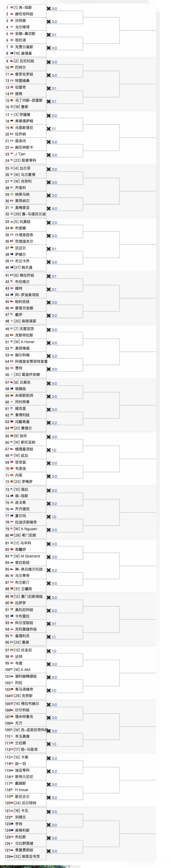Select player 伊藤葵 in the draw

click(x=25, y=115)
